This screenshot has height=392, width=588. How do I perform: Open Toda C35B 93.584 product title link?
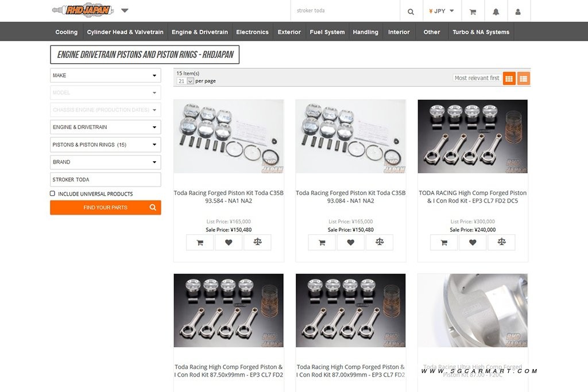click(229, 197)
